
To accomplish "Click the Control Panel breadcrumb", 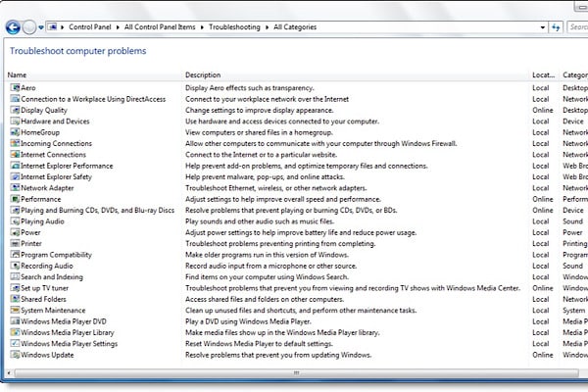I will [x=90, y=27].
